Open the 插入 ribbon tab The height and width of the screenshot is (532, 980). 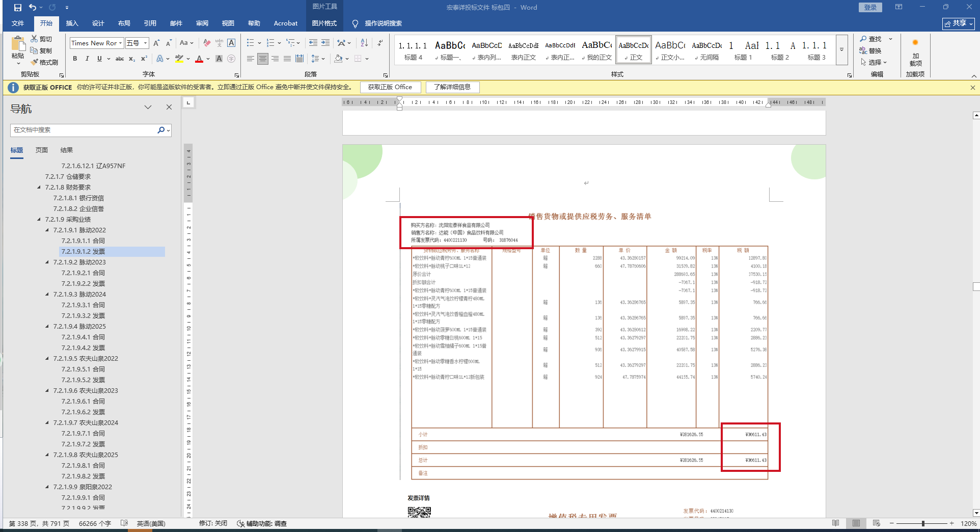coord(72,23)
